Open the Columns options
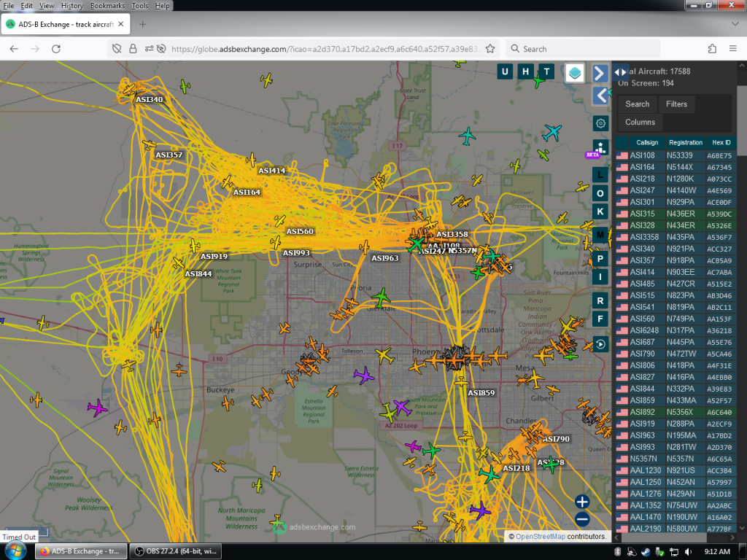Screen dimensions: 747x560 pyautogui.click(x=640, y=122)
